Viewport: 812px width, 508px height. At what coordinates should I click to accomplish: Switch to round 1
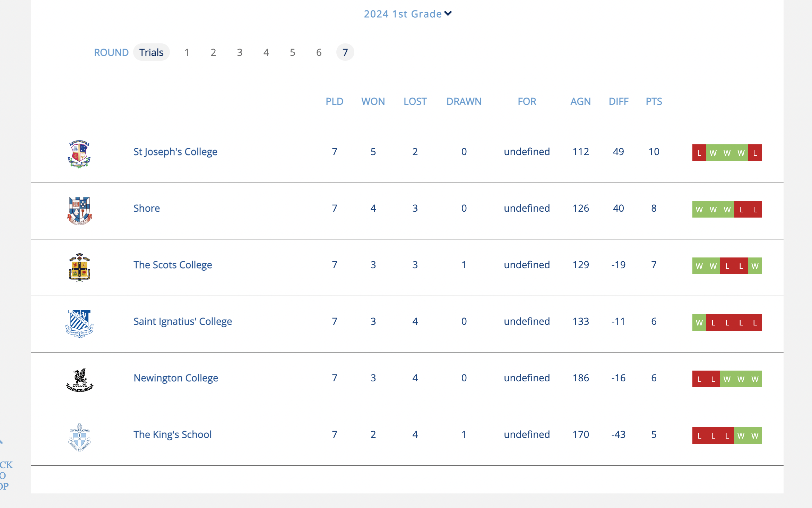tap(187, 52)
